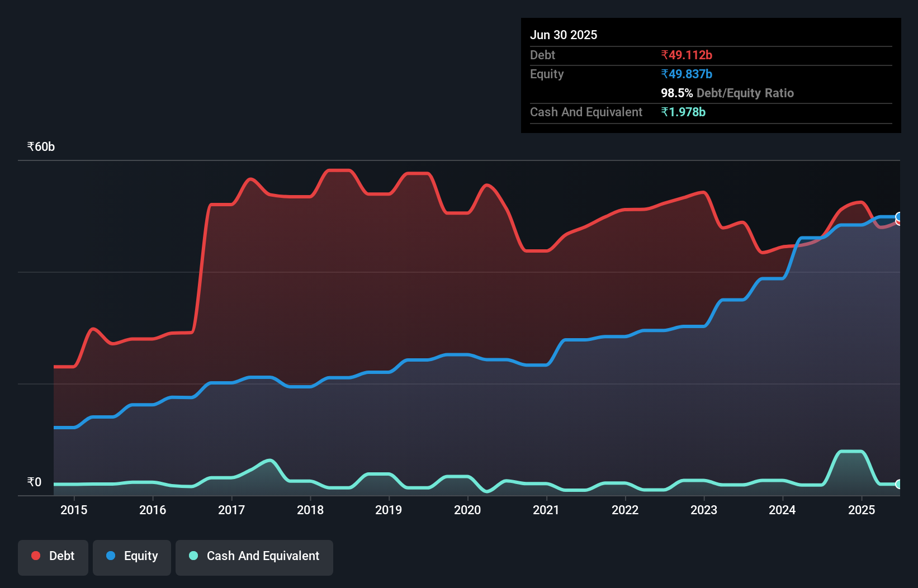Click the teal Cash And Equivalent value indicator
The image size is (918, 588).
pos(684,112)
